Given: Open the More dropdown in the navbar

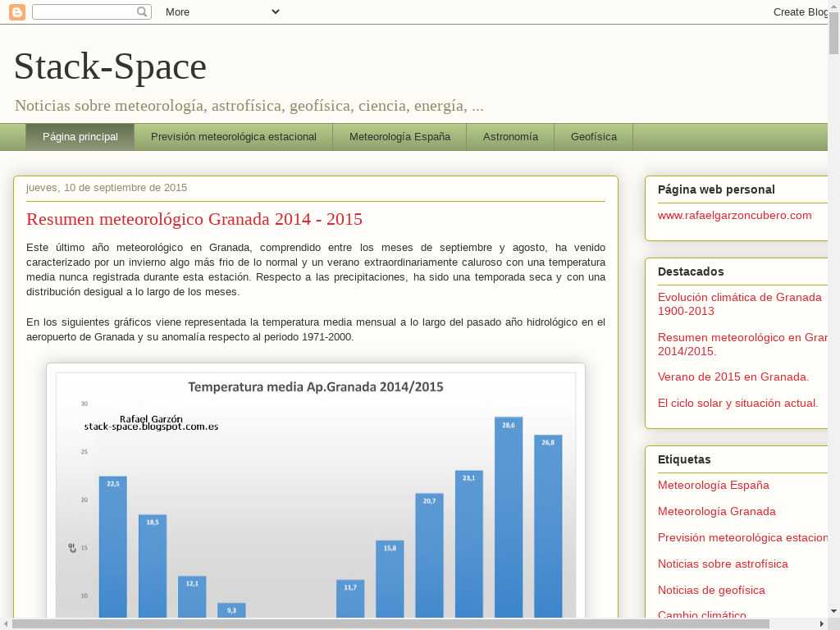Looking at the screenshot, I should (x=222, y=11).
